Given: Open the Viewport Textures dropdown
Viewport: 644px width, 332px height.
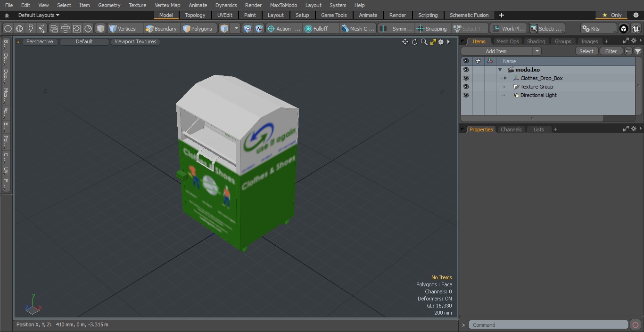Looking at the screenshot, I should (x=135, y=42).
